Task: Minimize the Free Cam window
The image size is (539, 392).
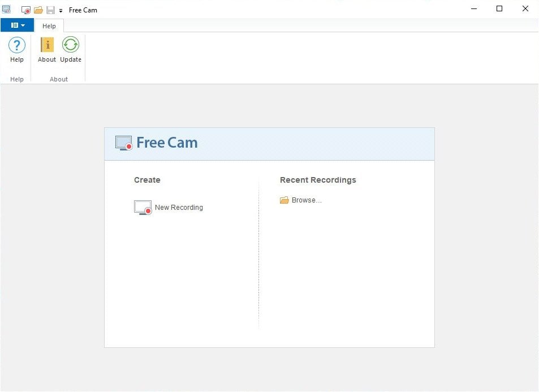Action: [x=473, y=9]
